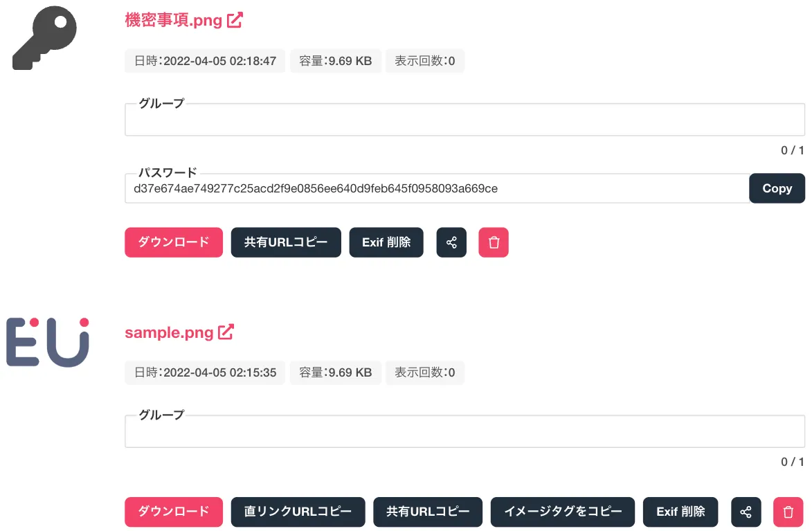Click the share icon for 機密事項.png

pos(451,242)
